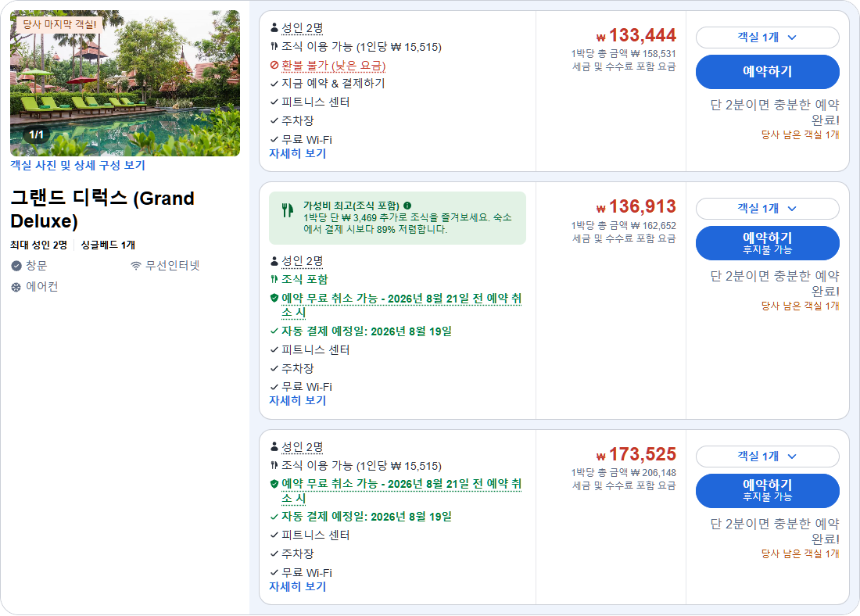Click the ₩133,444 price
The width and height of the screenshot is (860, 616).
(x=636, y=36)
